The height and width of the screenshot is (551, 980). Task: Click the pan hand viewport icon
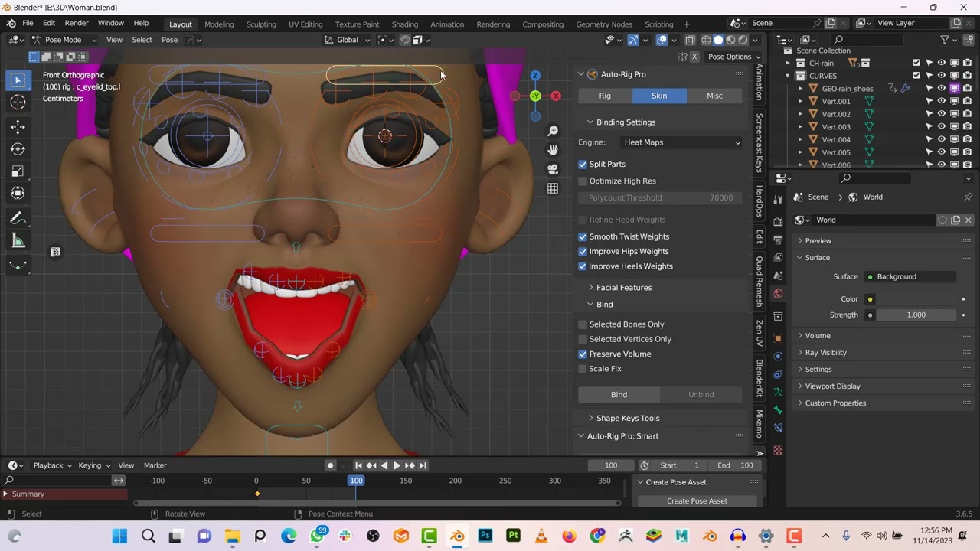[553, 150]
